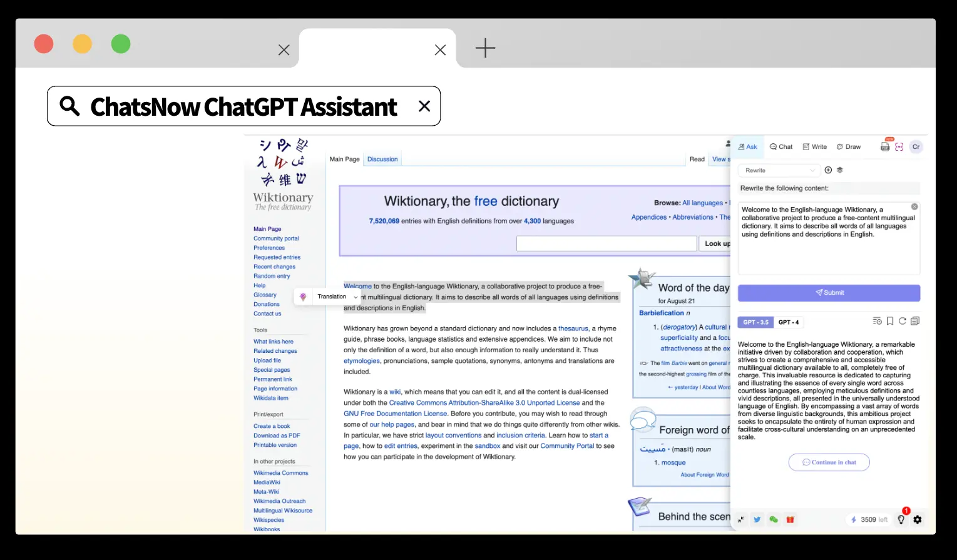957x560 pixels.
Task: Click the All languages browse link
Action: click(x=702, y=203)
